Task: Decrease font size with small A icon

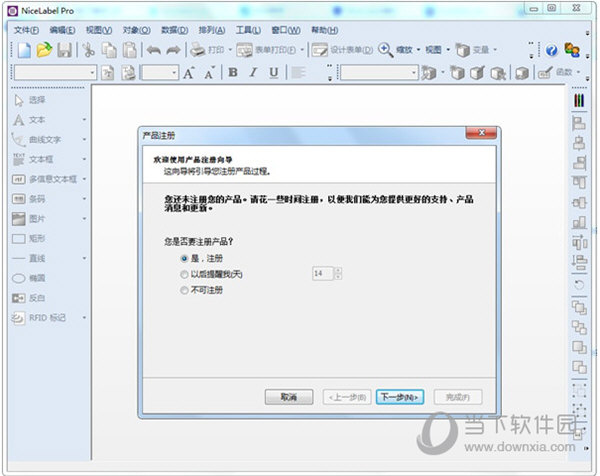Action: 209,73
